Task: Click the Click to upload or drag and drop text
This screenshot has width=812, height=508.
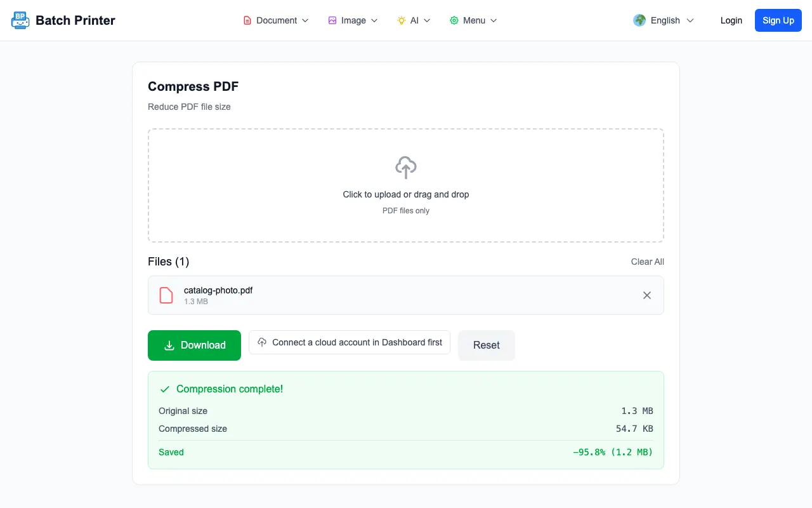Action: coord(406,194)
